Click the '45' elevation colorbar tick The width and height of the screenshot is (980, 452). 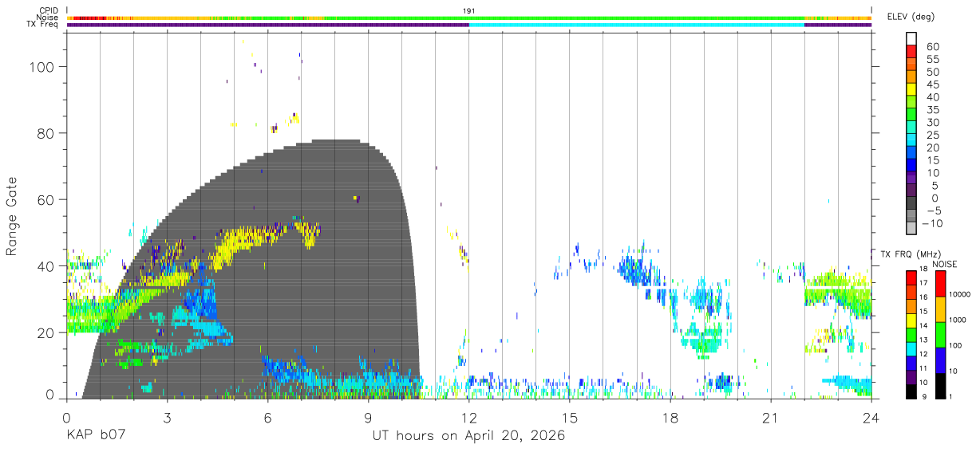(932, 85)
